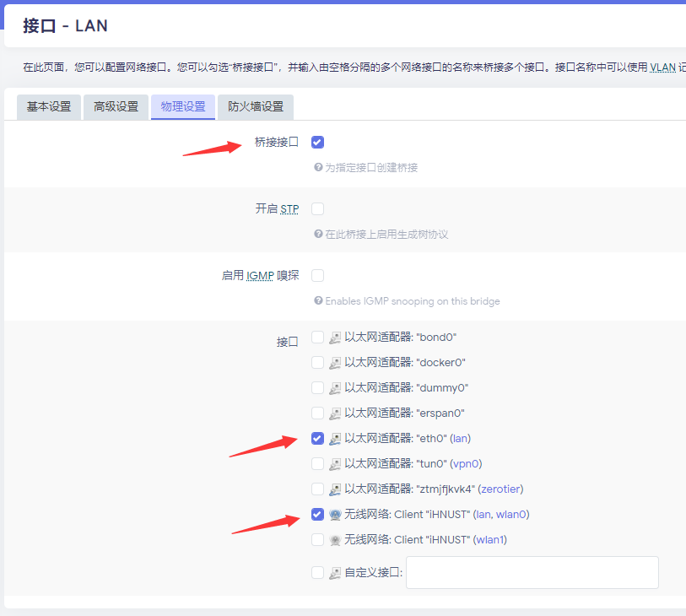The image size is (686, 616).
Task: Click the custom interface adapter icon
Action: coord(335,573)
